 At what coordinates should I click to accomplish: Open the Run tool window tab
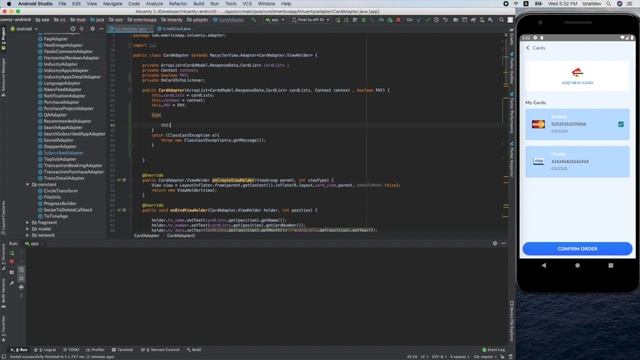pyautogui.click(x=20, y=350)
